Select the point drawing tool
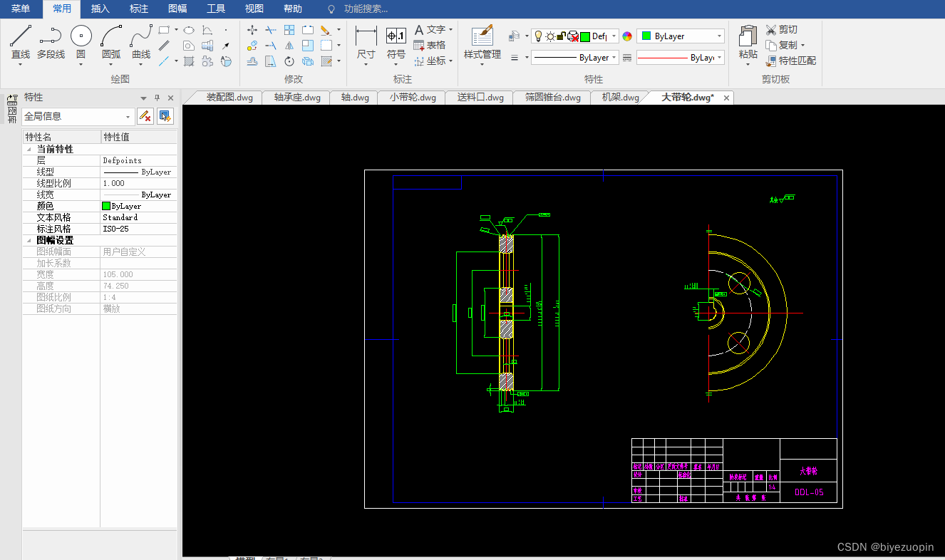Image resolution: width=945 pixels, height=560 pixels. tap(226, 30)
